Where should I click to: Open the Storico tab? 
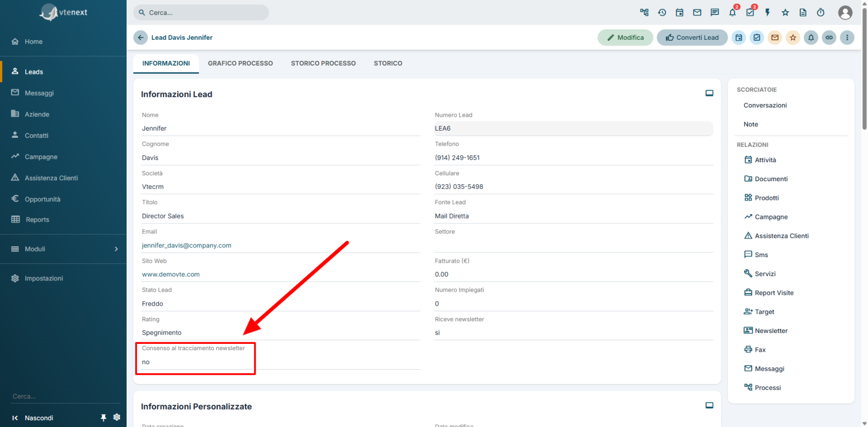click(x=388, y=64)
